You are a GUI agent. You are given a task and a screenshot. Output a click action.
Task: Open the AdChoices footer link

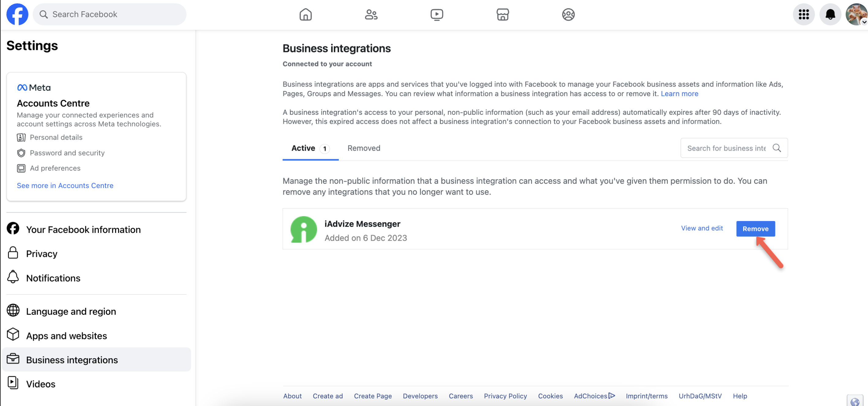[x=594, y=396]
